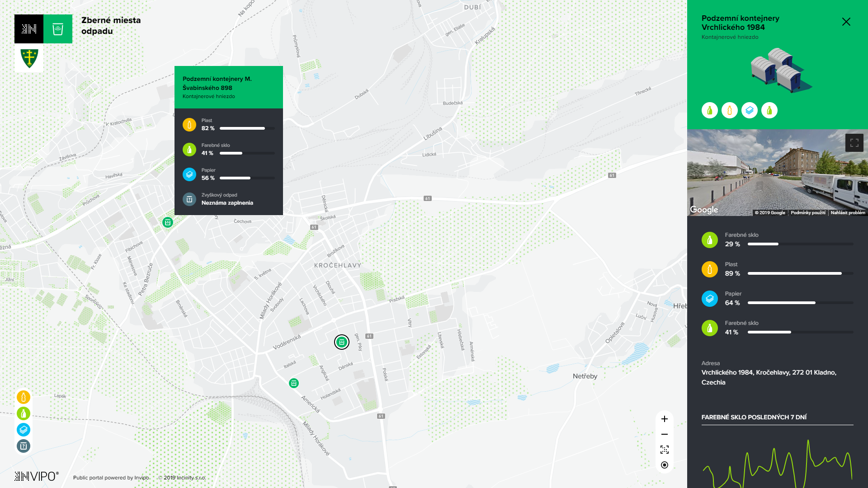Click the container marker below the Švabinského popup
This screenshot has height=488, width=868.
pyautogui.click(x=168, y=222)
